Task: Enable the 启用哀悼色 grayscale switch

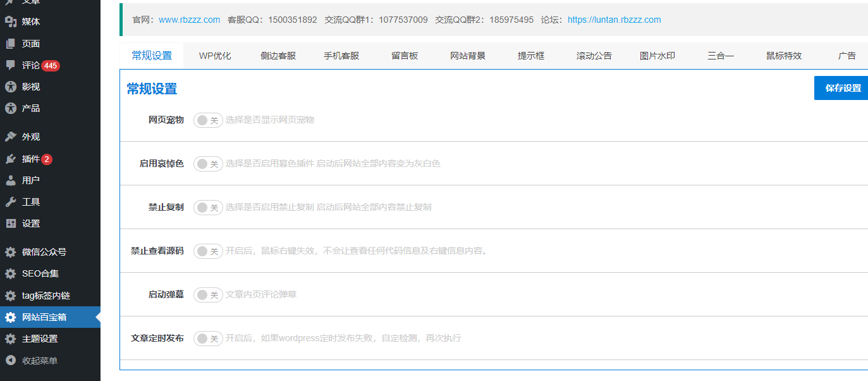Action: pos(208,164)
